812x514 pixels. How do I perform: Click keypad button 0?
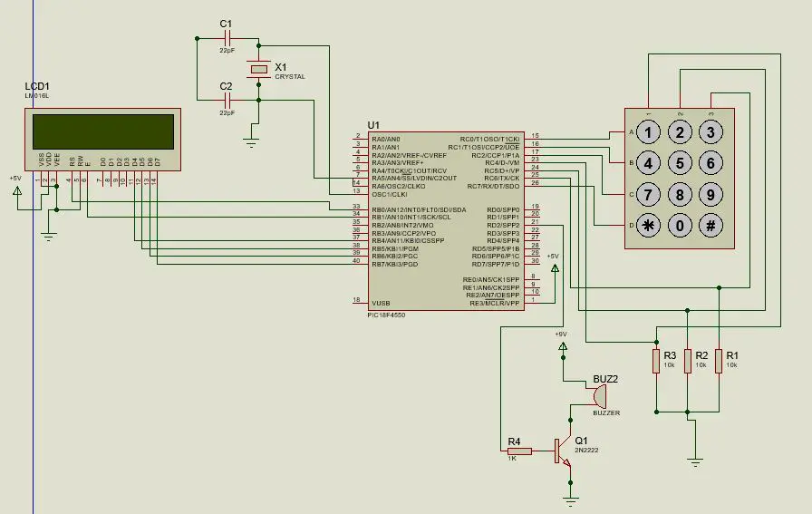(x=680, y=226)
